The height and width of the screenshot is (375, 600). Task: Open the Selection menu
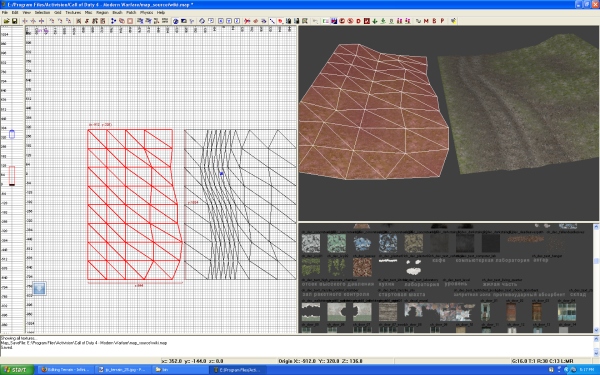[x=42, y=13]
